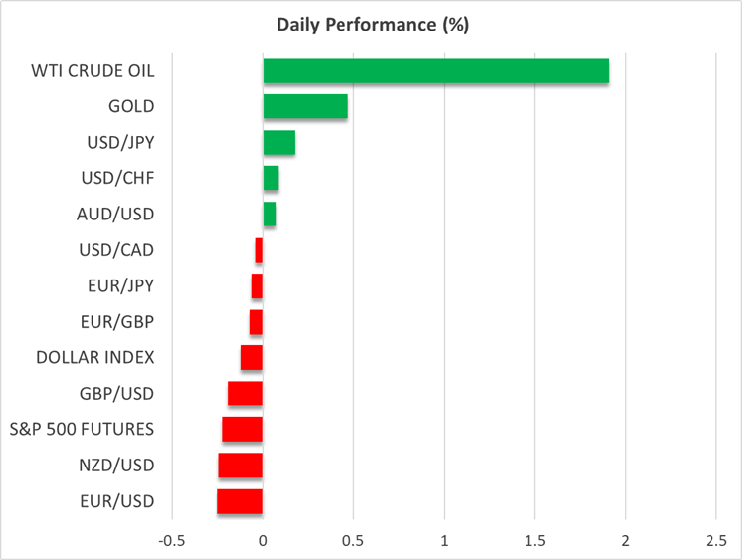This screenshot has height=560, width=742.
Task: Click the 0 x-axis tick label
Action: (263, 540)
